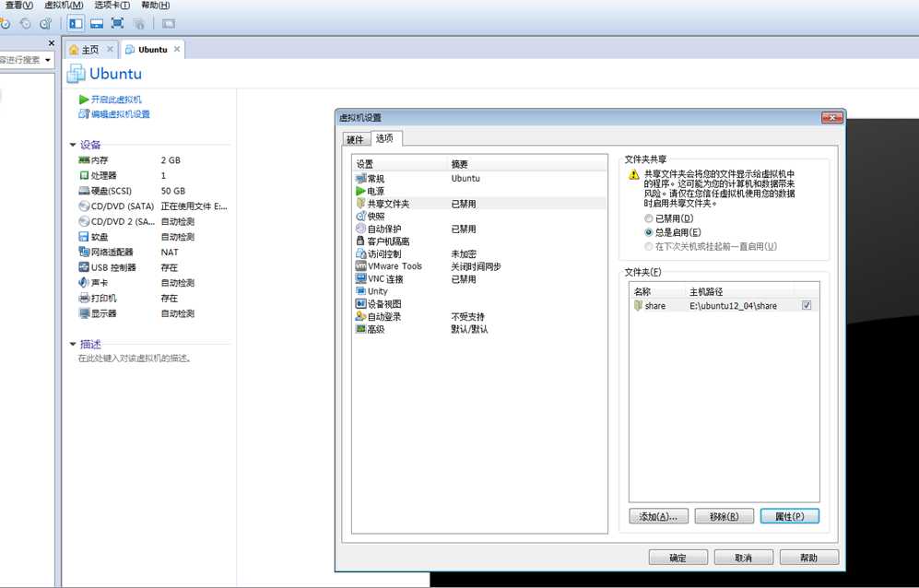Click the VMware Tools settings icon
This screenshot has height=588, width=919.
click(360, 266)
